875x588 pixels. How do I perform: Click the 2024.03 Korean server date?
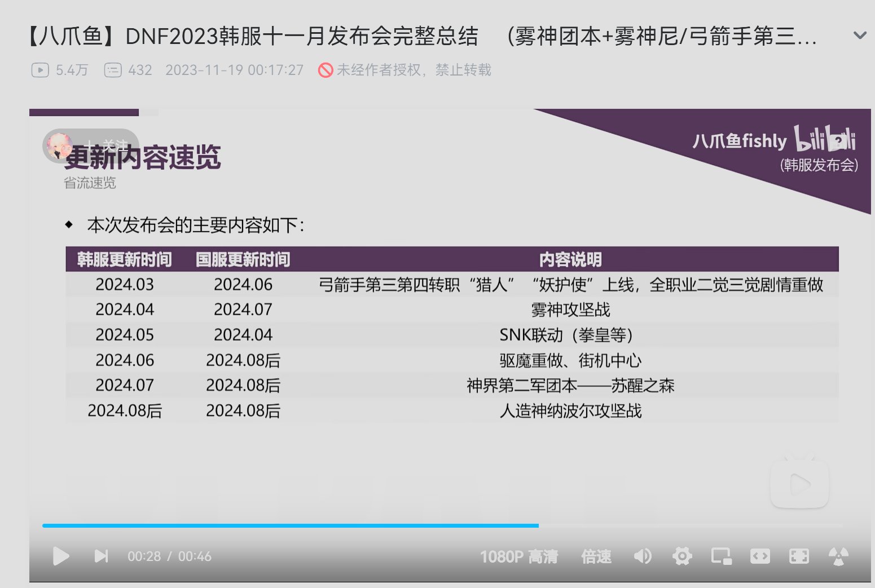point(125,285)
